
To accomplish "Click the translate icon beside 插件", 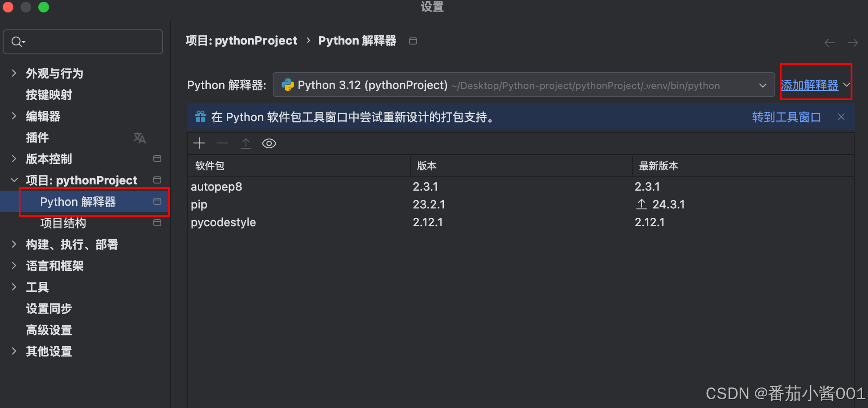I will click(x=139, y=138).
